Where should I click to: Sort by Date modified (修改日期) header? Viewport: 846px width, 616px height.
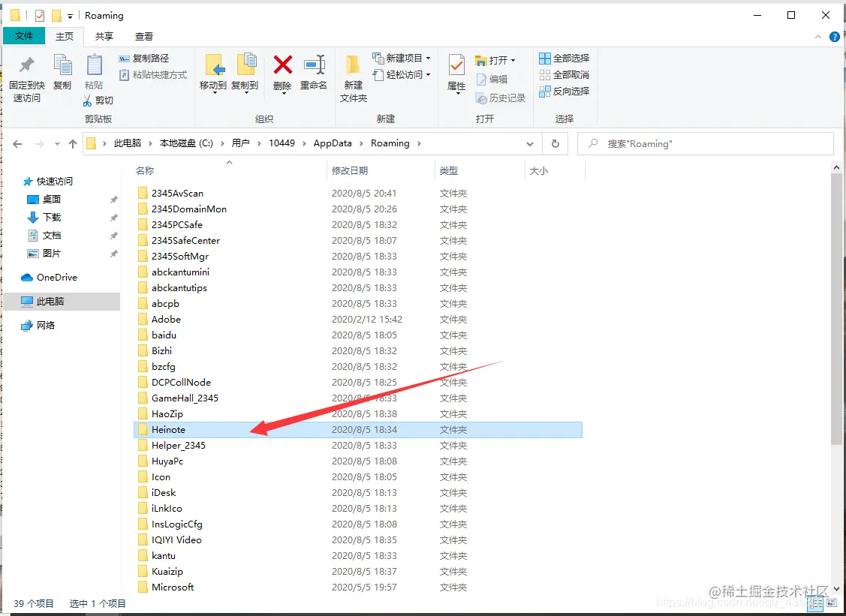[x=350, y=170]
